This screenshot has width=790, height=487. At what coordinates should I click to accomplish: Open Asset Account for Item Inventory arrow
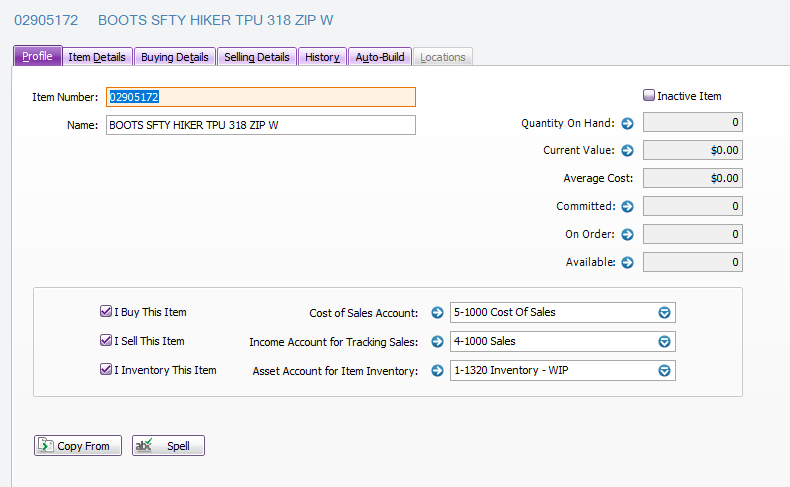point(437,371)
